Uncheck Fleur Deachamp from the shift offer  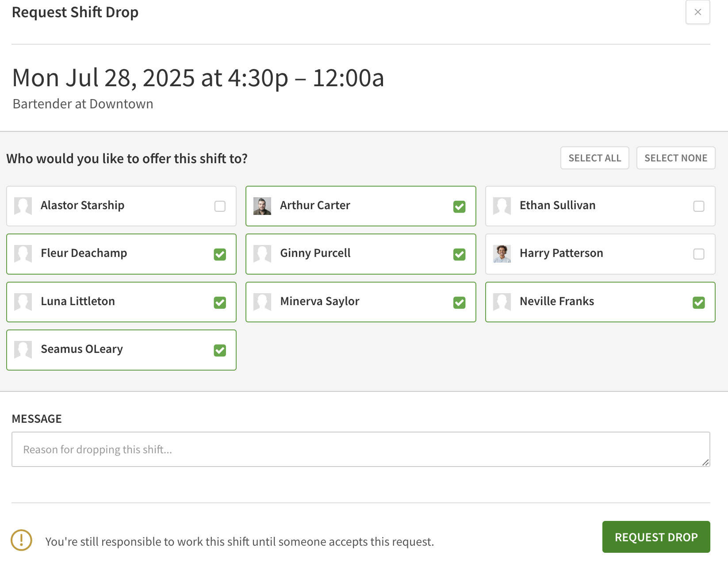[x=220, y=254]
